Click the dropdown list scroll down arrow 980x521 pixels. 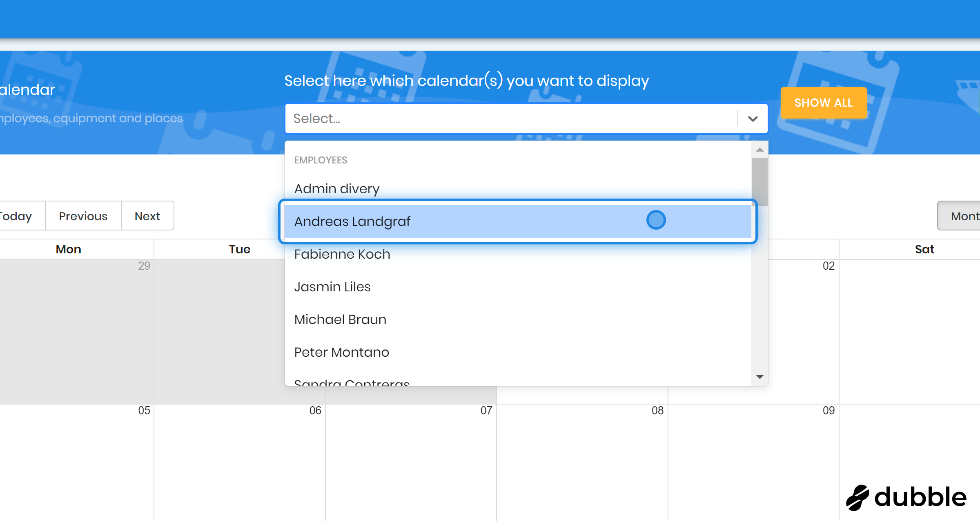pyautogui.click(x=759, y=376)
